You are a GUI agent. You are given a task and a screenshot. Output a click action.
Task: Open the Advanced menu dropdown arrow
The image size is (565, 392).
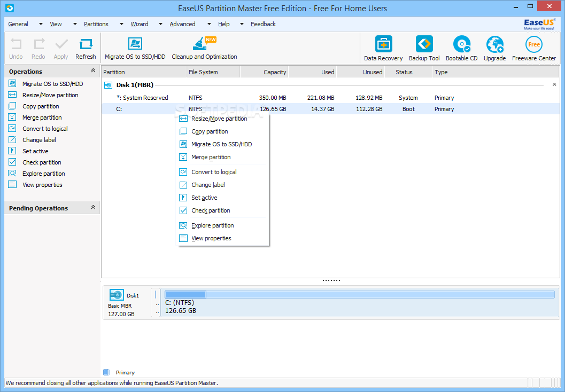point(209,24)
